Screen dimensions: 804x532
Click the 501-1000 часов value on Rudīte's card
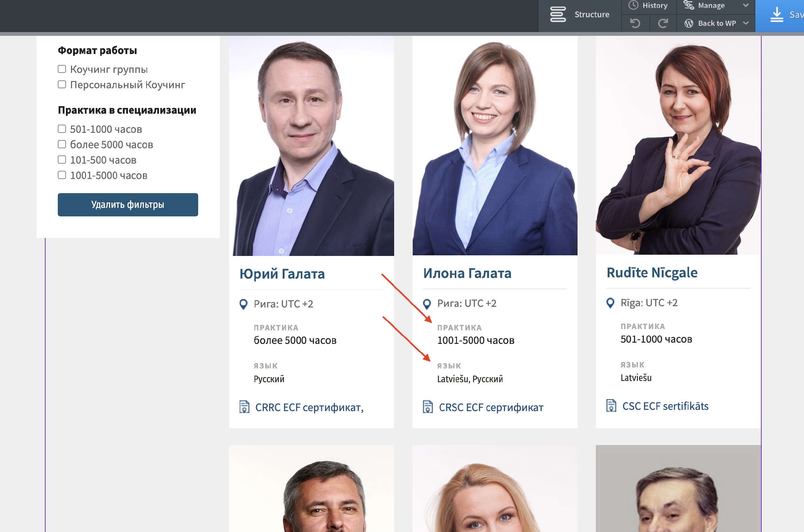[x=656, y=339]
